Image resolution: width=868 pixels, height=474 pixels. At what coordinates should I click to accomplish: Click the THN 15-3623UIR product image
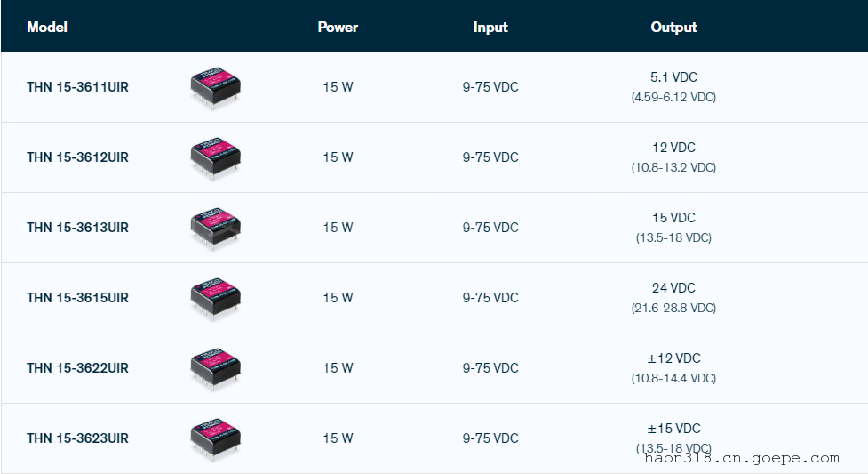216,439
